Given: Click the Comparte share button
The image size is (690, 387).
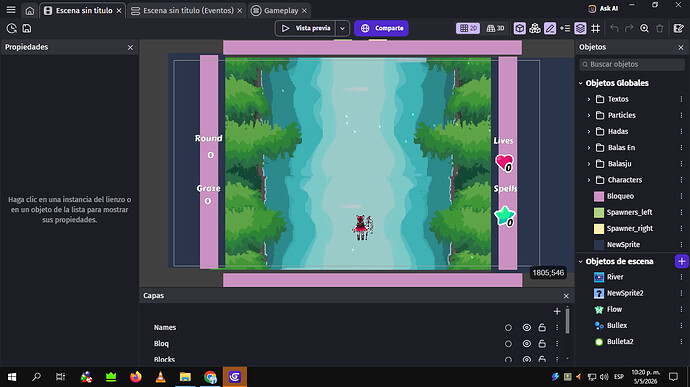Looking at the screenshot, I should coord(382,28).
